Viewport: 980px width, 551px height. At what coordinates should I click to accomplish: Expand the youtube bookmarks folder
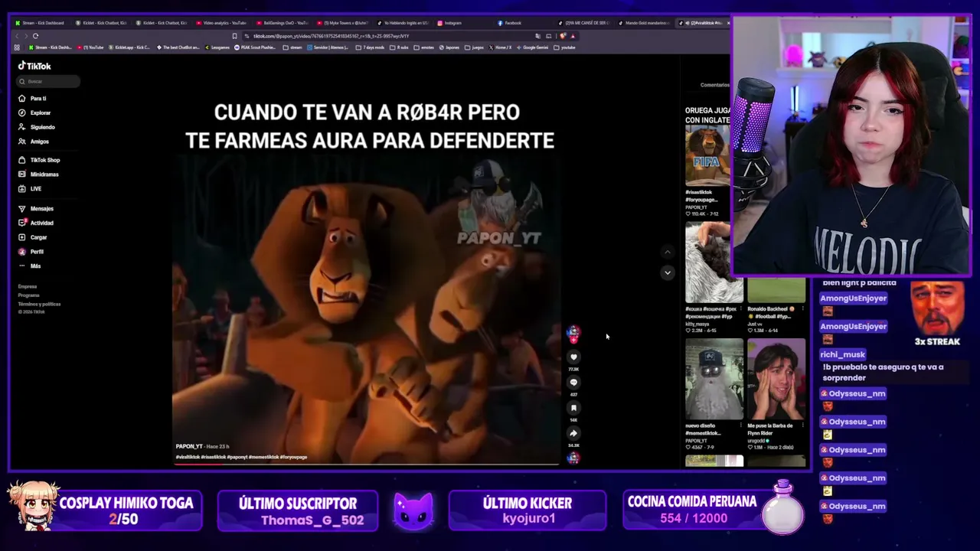[x=565, y=47]
